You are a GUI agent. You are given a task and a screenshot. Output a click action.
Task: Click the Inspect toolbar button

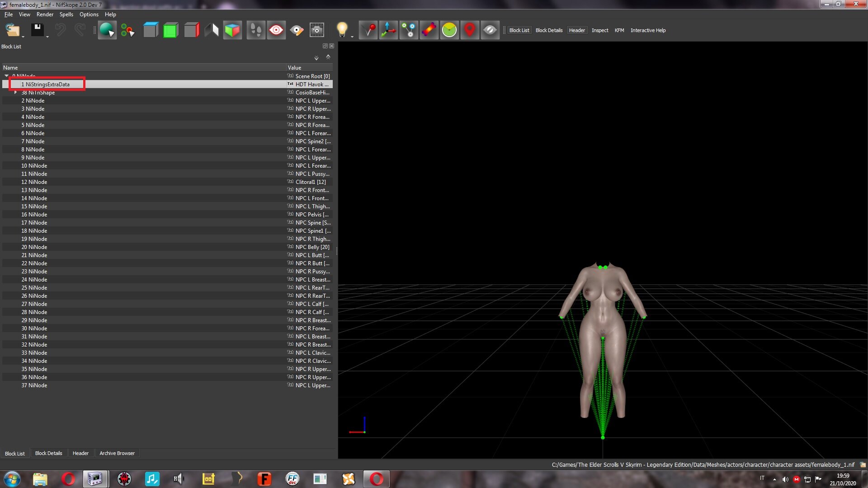(600, 30)
